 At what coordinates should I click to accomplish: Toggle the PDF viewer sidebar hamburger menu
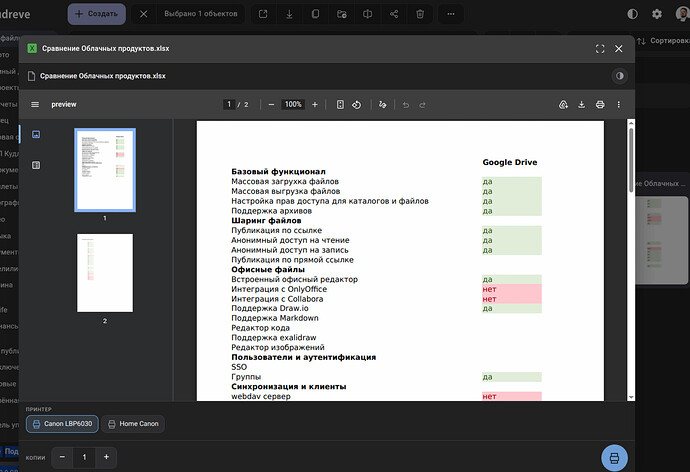pos(35,105)
